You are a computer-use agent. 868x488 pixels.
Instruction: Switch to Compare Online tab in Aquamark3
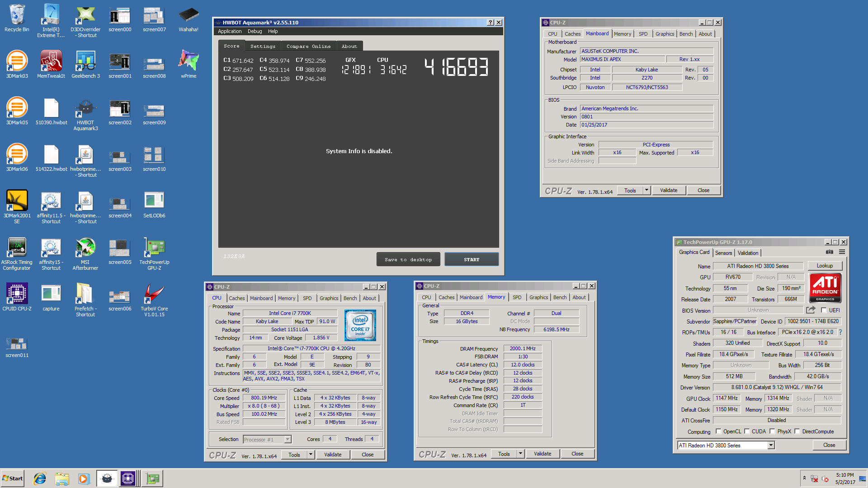click(308, 46)
